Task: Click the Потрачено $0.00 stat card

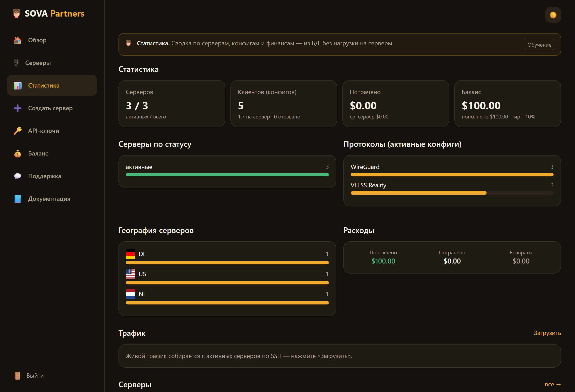Action: (x=396, y=104)
